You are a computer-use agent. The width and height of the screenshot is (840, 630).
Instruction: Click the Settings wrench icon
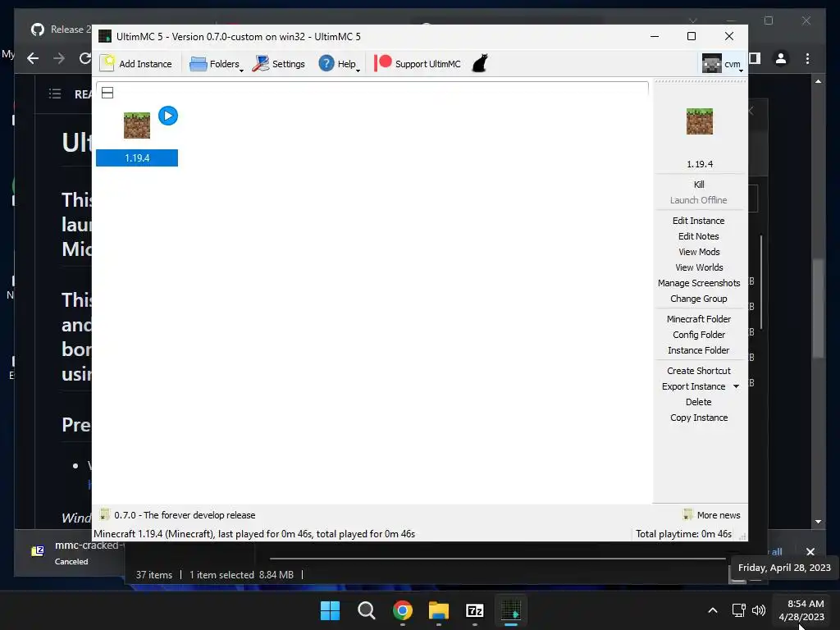coord(261,63)
